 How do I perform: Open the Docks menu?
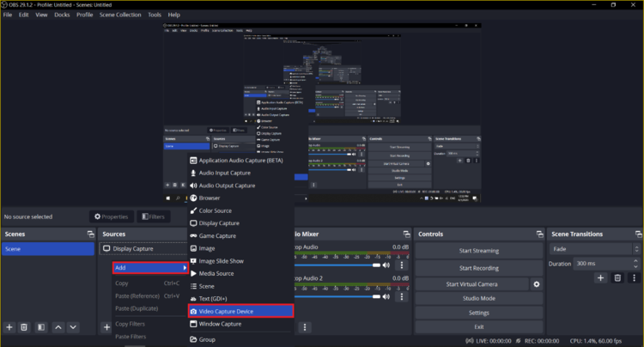[62, 15]
